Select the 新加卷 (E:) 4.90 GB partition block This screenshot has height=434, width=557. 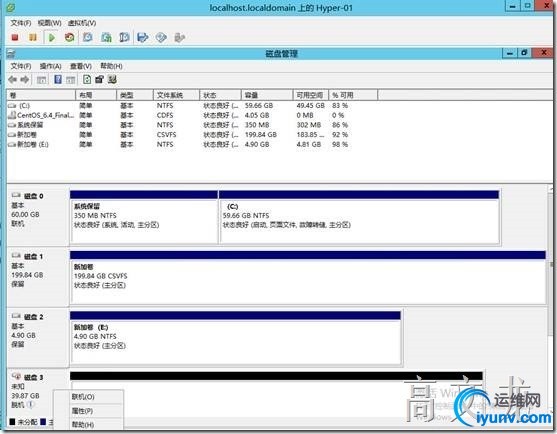(236, 338)
